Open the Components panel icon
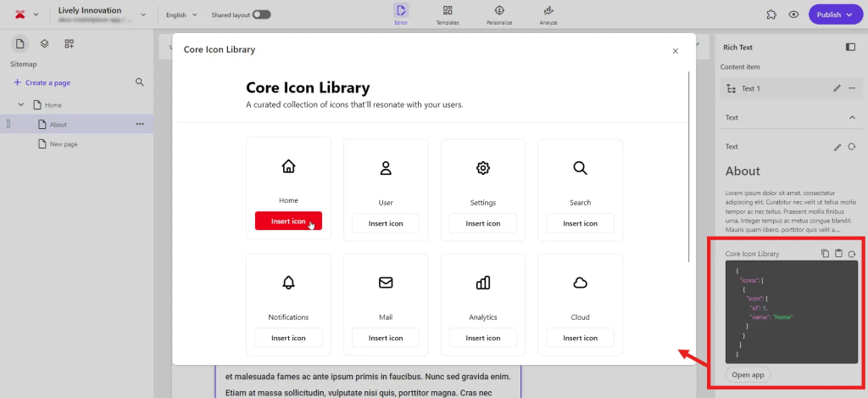Image resolution: width=868 pixels, height=398 pixels. tap(70, 43)
